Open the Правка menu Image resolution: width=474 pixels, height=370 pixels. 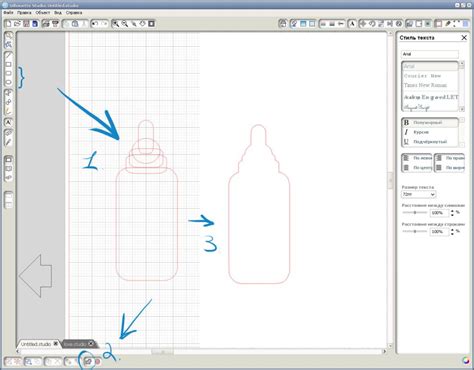[24, 13]
